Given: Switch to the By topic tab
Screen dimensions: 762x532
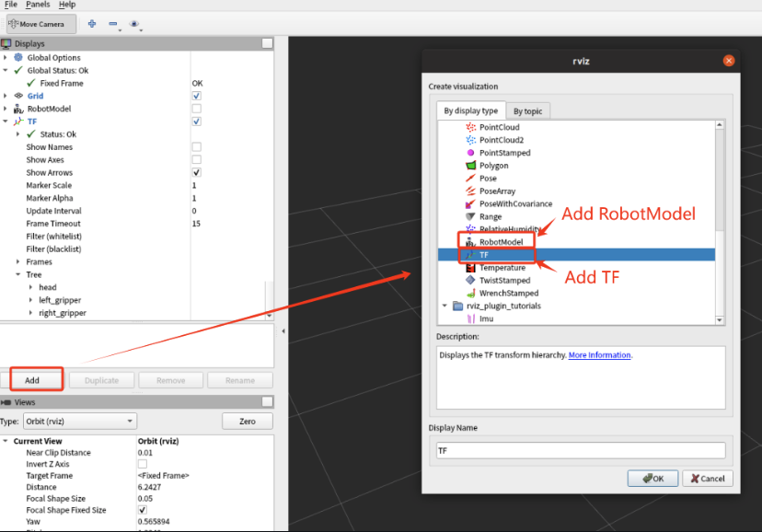Looking at the screenshot, I should (527, 111).
